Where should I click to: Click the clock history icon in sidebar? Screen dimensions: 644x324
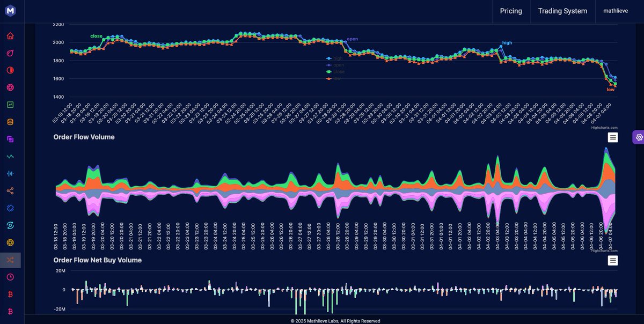point(10,277)
